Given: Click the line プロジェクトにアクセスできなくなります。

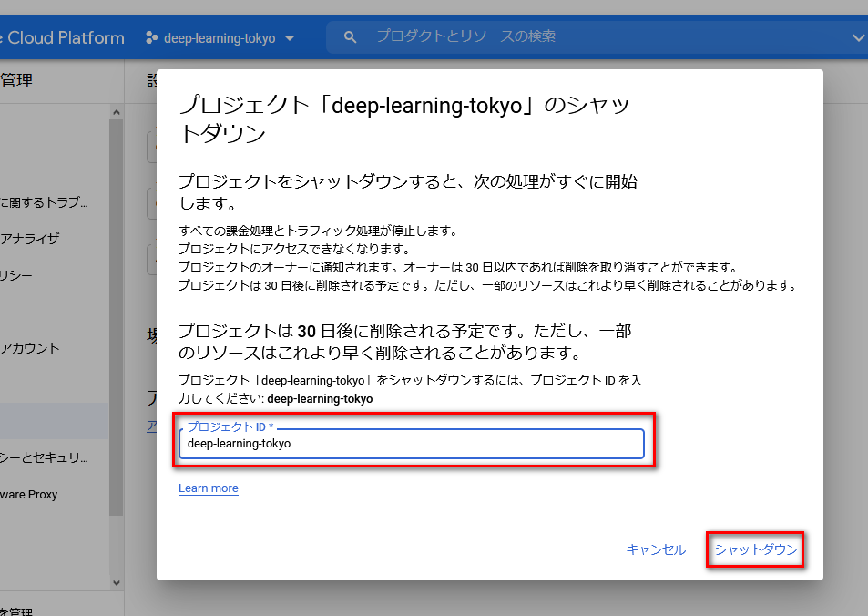Looking at the screenshot, I should tap(294, 249).
